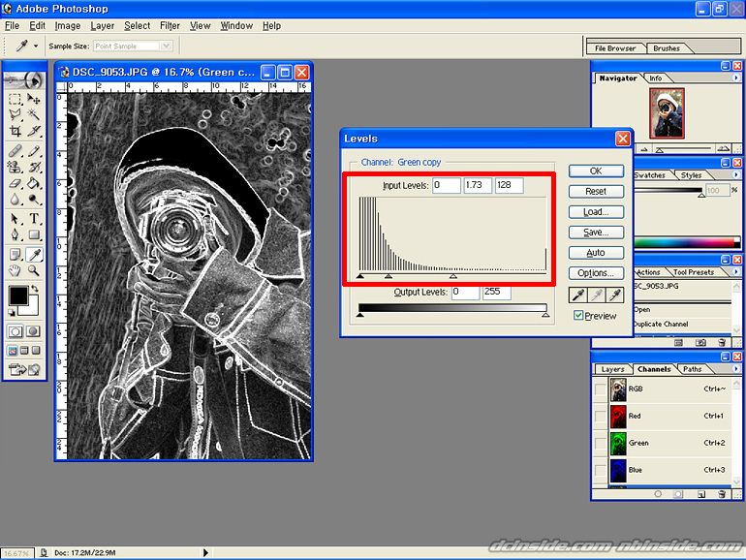Viewport: 746px width, 560px height.
Task: Create new channel icon in Channels panel
Action: [x=701, y=494]
